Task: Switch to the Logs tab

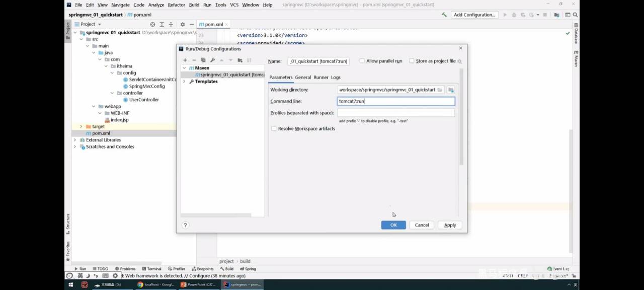Action: [x=336, y=78]
